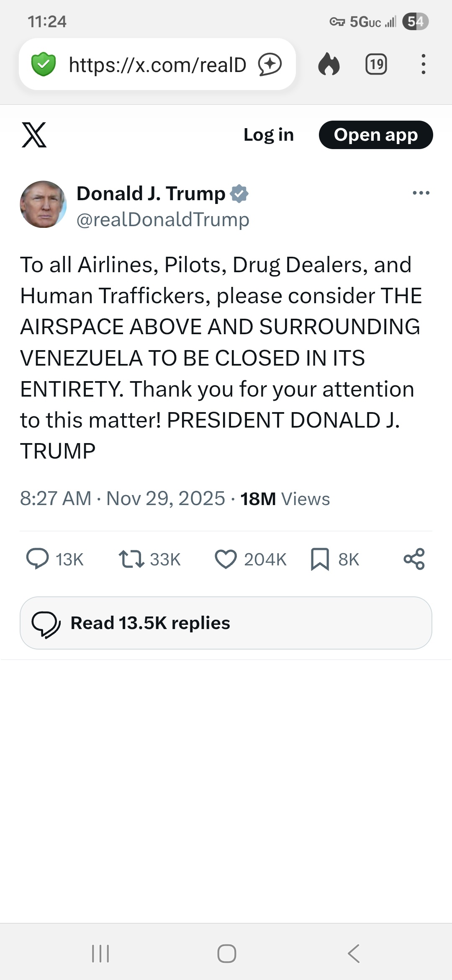Screen dimensions: 452x980
Task: Focus the x.com URL address bar
Action: [157, 64]
